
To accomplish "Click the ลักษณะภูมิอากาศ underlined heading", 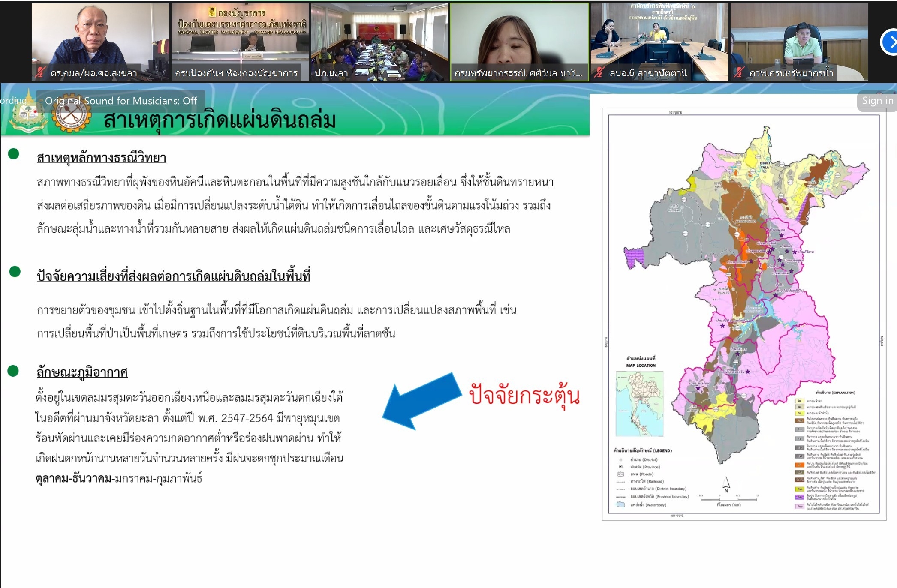I will 82,372.
